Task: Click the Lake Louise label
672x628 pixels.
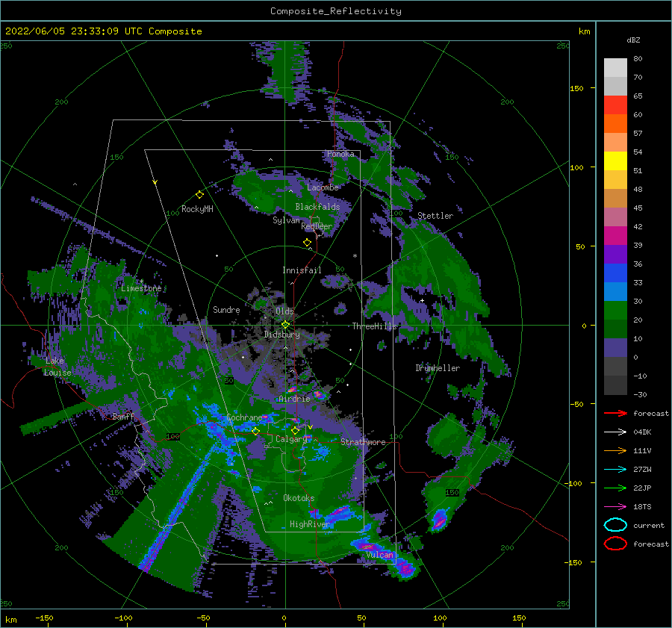Action: point(57,367)
